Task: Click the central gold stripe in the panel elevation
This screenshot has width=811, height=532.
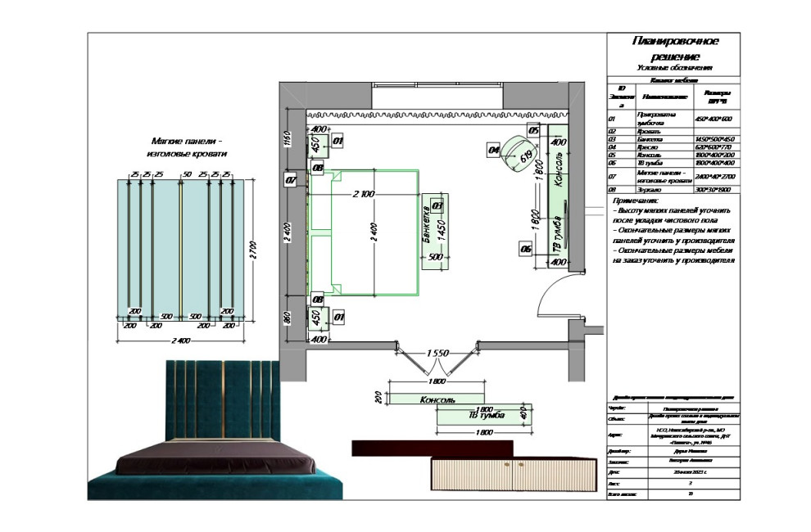Action: coord(181,246)
